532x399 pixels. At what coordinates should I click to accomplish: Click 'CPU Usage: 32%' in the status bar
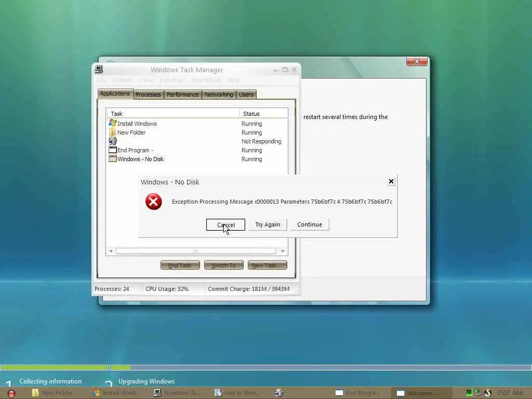click(x=167, y=289)
